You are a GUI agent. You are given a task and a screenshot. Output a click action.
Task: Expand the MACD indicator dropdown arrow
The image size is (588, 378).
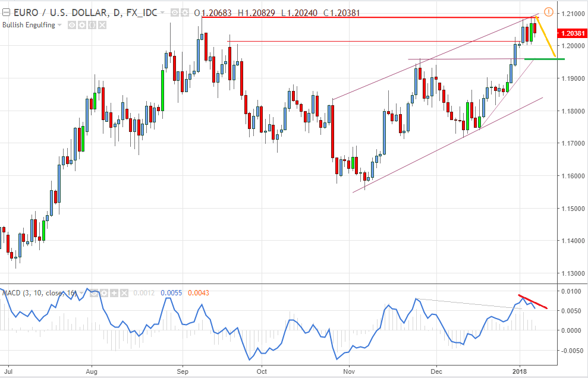click(81, 293)
